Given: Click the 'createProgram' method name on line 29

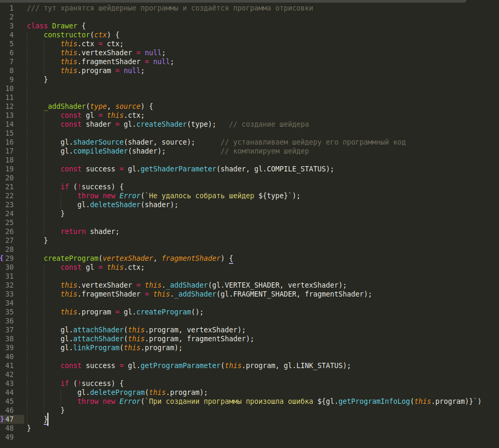Looking at the screenshot, I should click(x=72, y=258).
